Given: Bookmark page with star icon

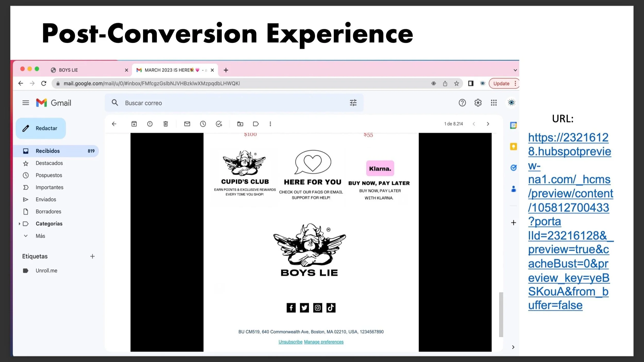Looking at the screenshot, I should click(456, 83).
